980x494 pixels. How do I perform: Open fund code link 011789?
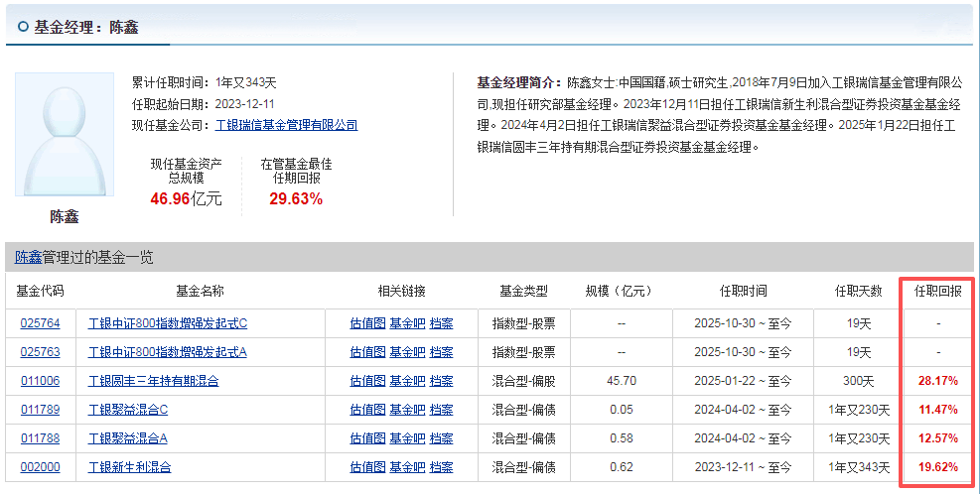click(40, 410)
